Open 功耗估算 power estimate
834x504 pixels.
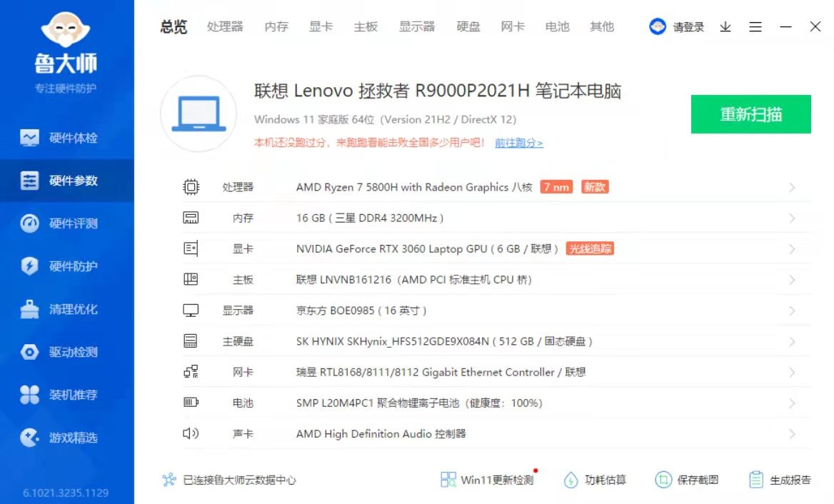click(x=595, y=480)
